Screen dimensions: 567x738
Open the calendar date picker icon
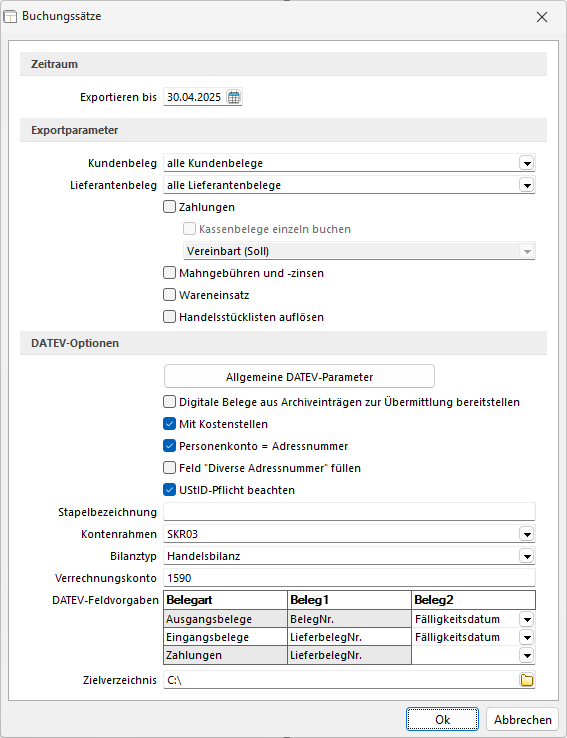pos(233,97)
